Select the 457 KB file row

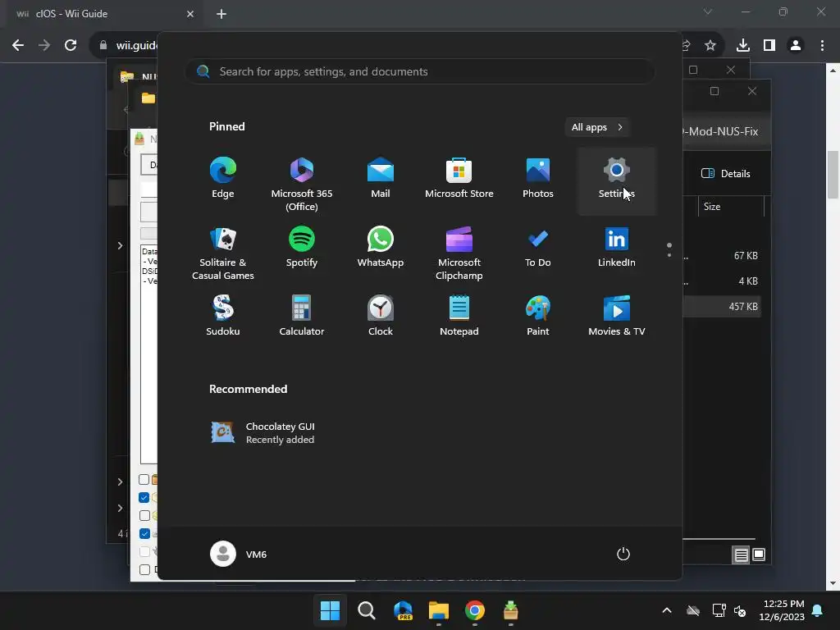click(722, 307)
